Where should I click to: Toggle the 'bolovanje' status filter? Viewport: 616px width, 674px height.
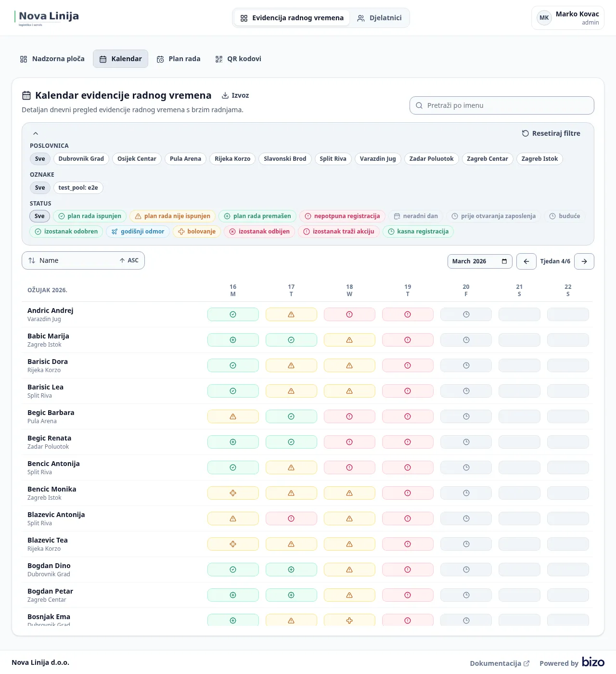tap(197, 232)
